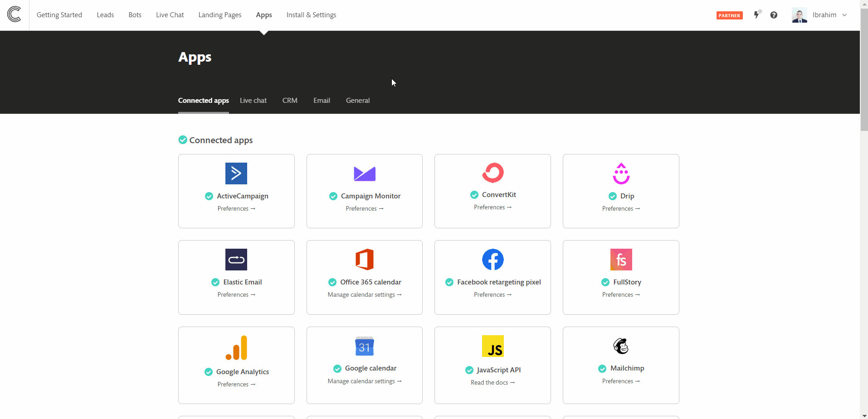Image resolution: width=868 pixels, height=419 pixels.
Task: Click the Google Analytics title text
Action: (243, 372)
